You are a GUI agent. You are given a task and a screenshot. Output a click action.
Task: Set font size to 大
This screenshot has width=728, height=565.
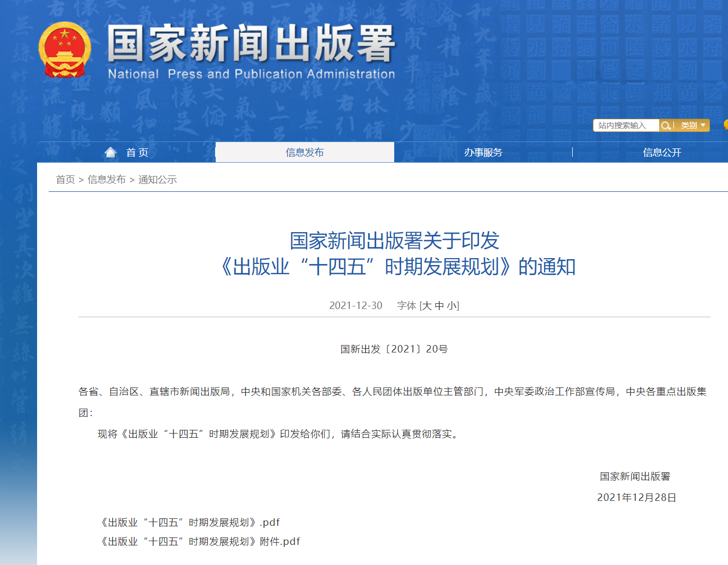coord(427,306)
